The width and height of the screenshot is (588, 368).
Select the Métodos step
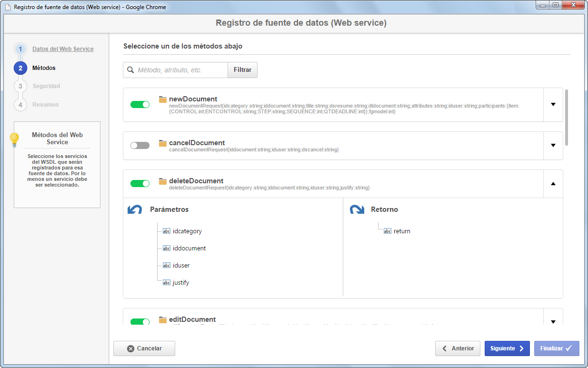(44, 68)
